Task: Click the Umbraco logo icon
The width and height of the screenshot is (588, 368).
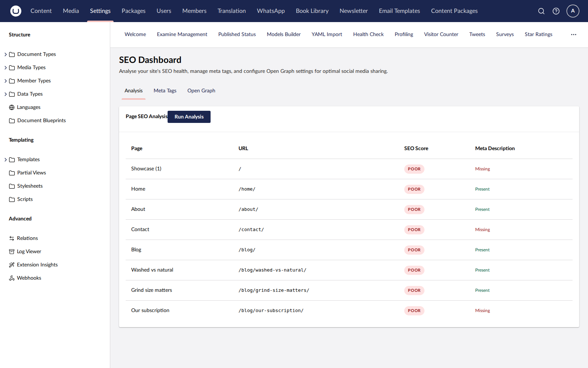Action: [x=16, y=11]
